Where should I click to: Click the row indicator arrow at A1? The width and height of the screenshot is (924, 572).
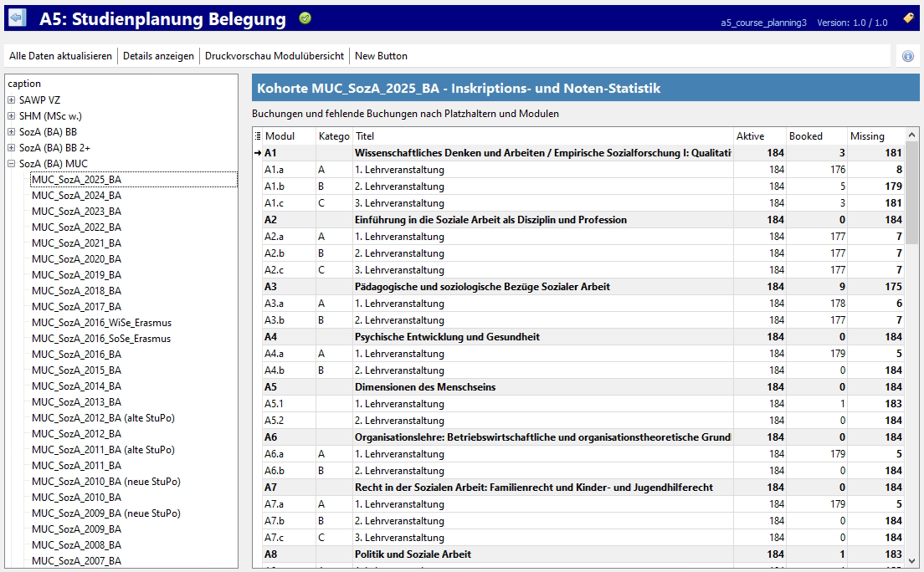(258, 153)
